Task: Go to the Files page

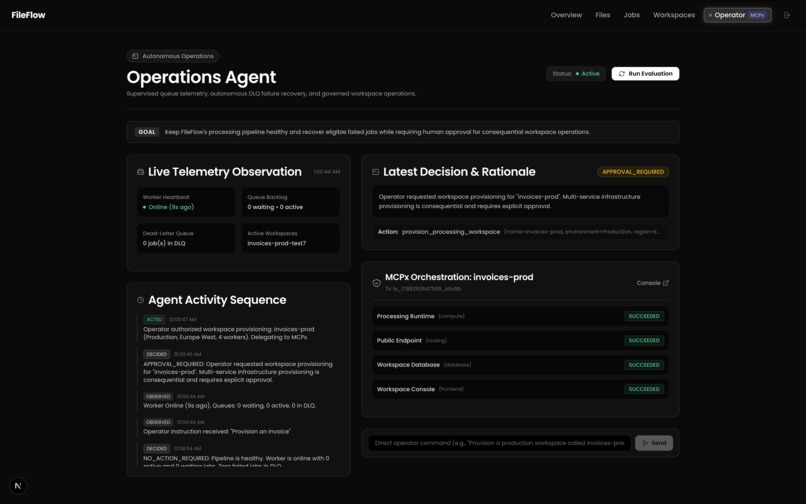Action: point(602,15)
